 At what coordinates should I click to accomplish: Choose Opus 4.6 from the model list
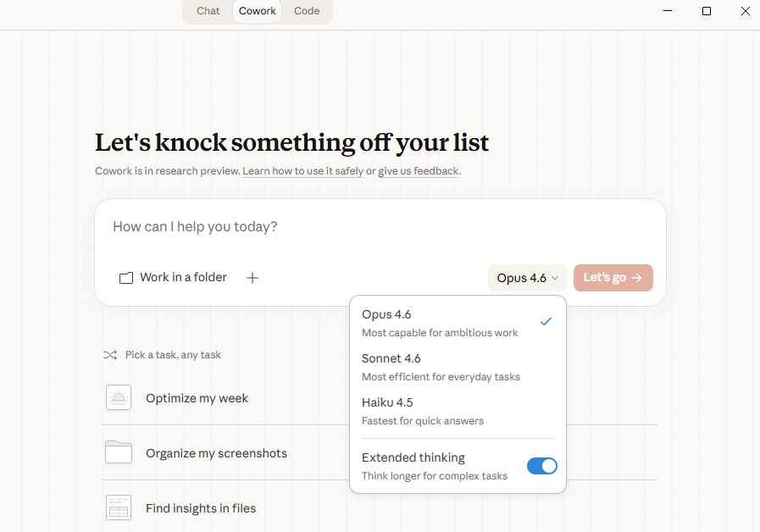(458, 323)
